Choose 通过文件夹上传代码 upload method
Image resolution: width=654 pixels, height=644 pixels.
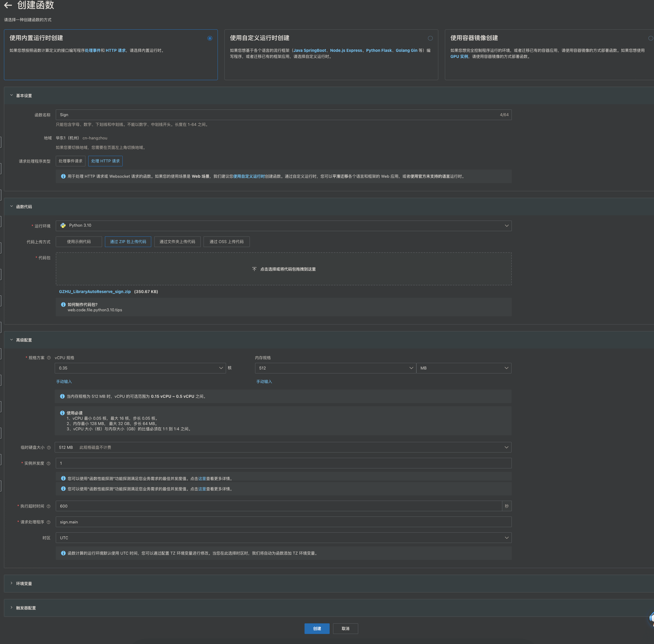(x=177, y=242)
